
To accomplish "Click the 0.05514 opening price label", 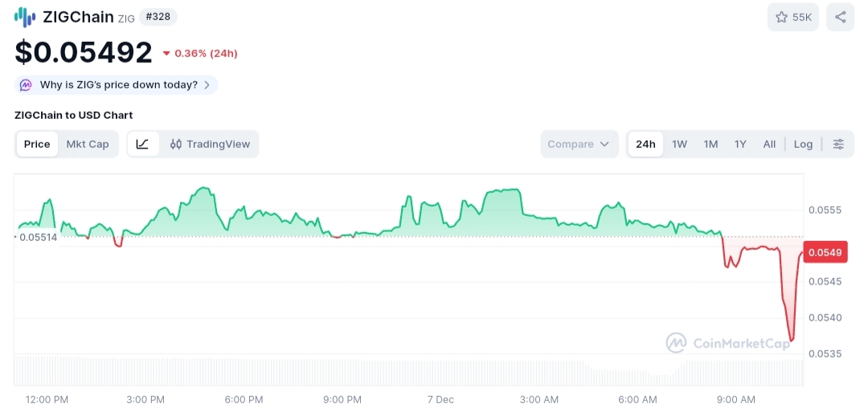I will 39,237.
